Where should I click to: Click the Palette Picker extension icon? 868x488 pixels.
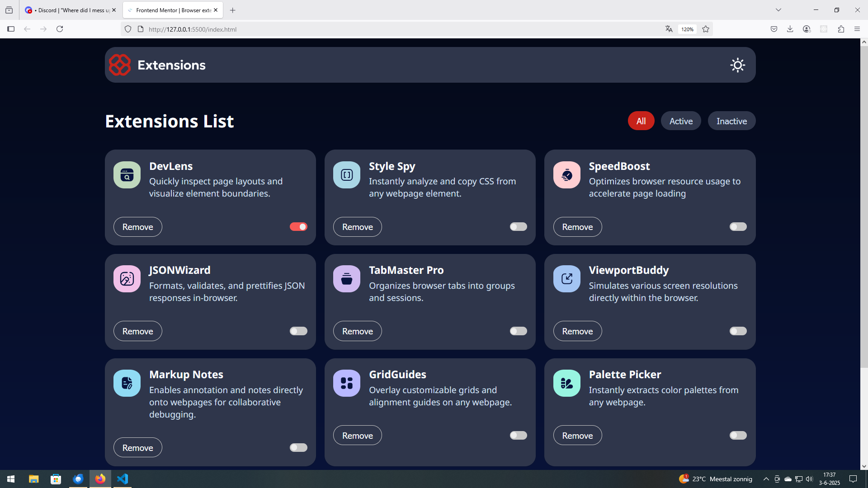click(x=566, y=383)
